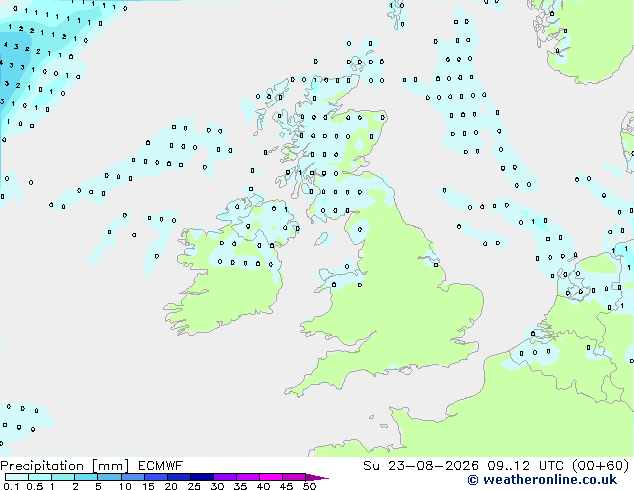
Task: Click the legend swatch between 0.1 and 0.5
Action: pyautogui.click(x=17, y=477)
